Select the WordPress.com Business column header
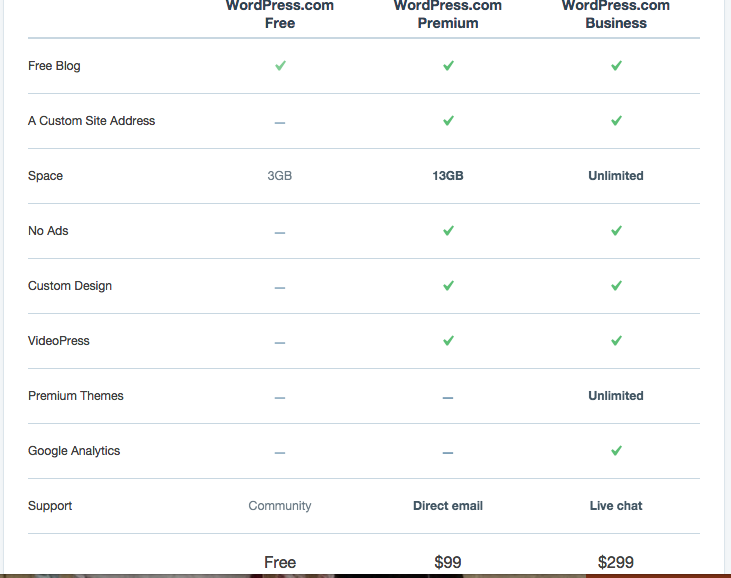731x578 pixels. (x=616, y=14)
